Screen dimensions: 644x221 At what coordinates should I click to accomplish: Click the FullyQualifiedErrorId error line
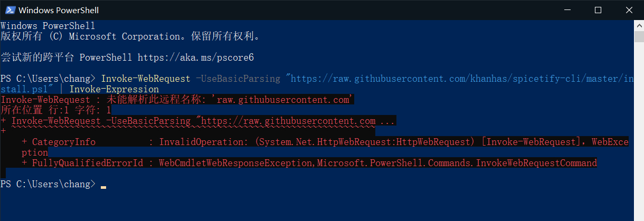[309, 163]
